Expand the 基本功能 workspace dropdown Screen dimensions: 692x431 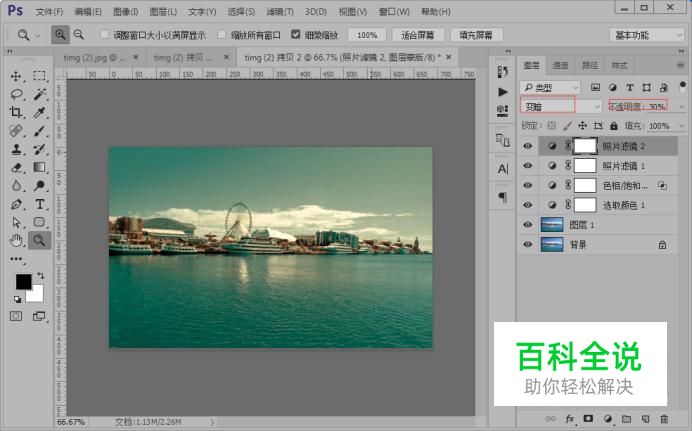pyautogui.click(x=647, y=34)
